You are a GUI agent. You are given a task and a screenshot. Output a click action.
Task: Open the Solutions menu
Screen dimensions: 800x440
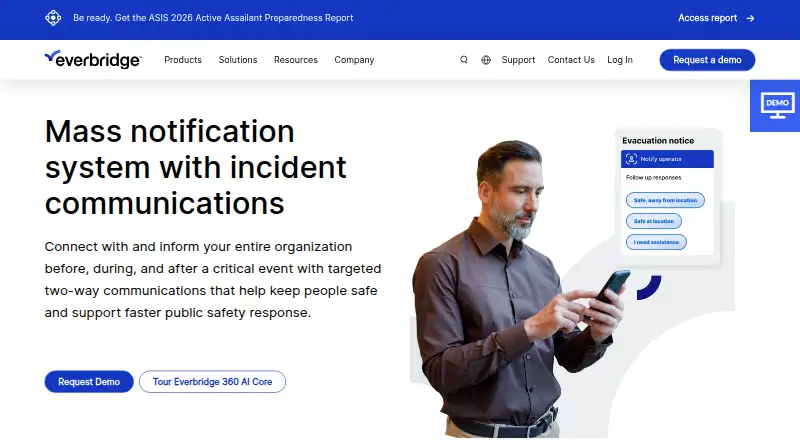coord(238,60)
